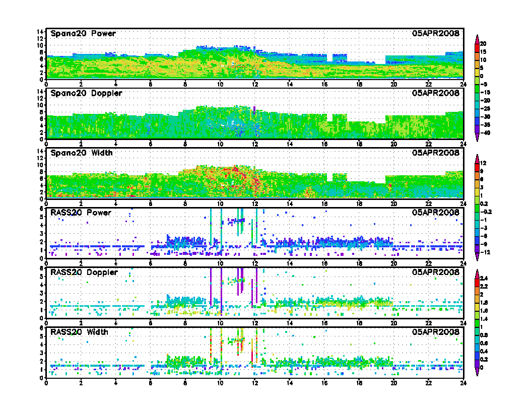Click the colorbar label "1.8"

click(x=484, y=303)
